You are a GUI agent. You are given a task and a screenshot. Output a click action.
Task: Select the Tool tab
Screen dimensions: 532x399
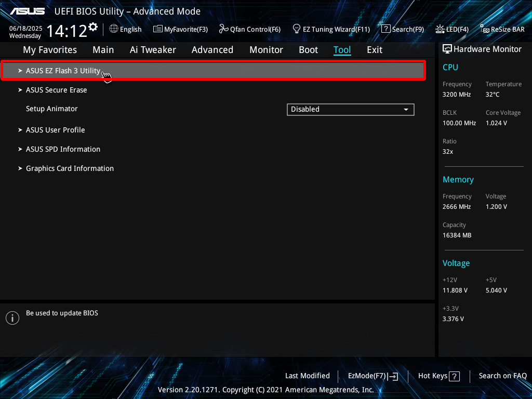click(x=342, y=50)
